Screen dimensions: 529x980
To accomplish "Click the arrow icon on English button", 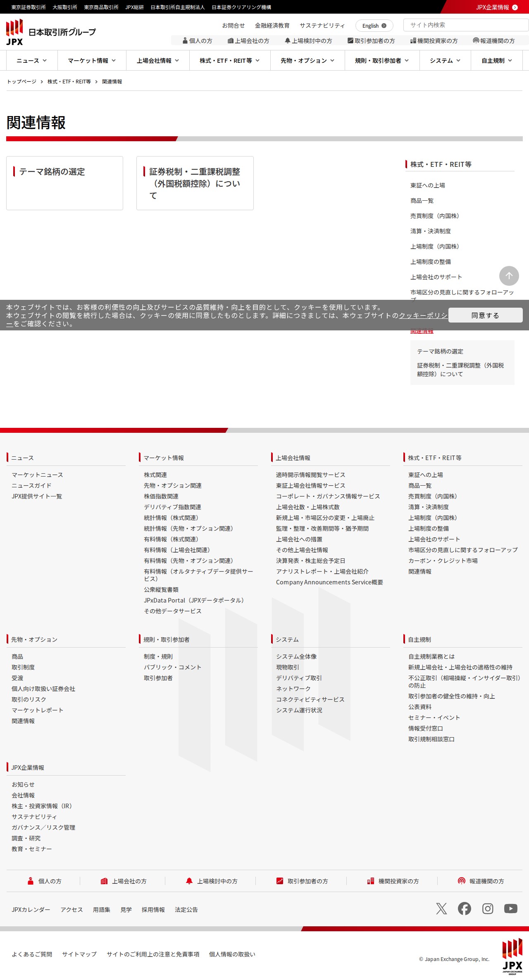I will [384, 26].
